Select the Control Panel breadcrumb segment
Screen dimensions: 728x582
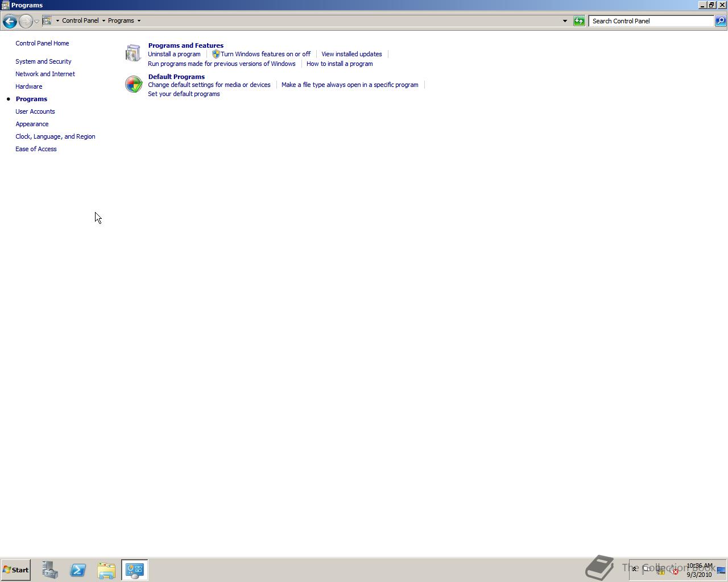[80, 20]
